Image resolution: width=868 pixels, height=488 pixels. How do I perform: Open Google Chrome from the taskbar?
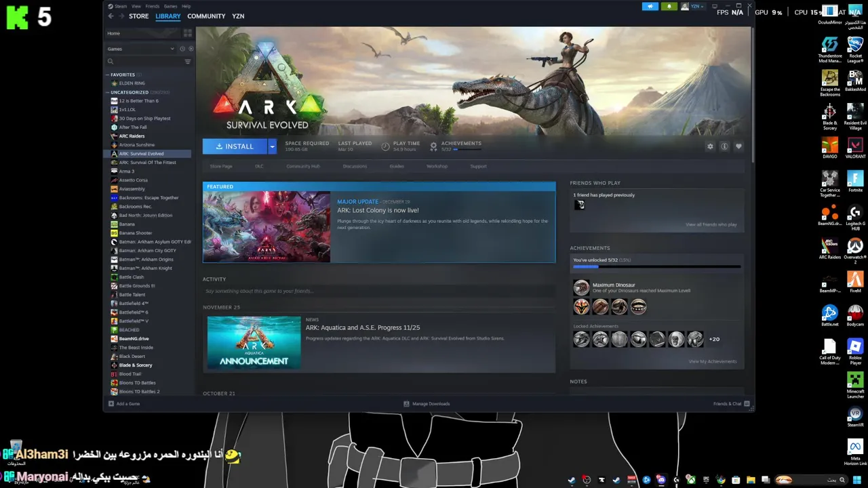tap(721, 480)
